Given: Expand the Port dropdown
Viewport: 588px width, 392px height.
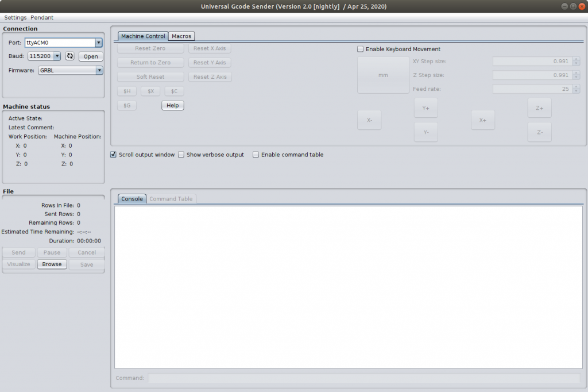Looking at the screenshot, I should pyautogui.click(x=99, y=43).
